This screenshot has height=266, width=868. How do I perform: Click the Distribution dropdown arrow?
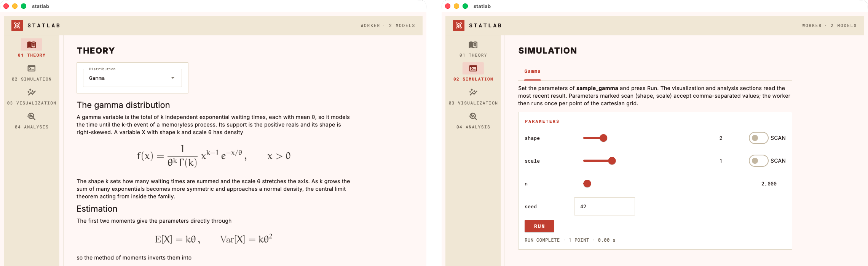173,78
